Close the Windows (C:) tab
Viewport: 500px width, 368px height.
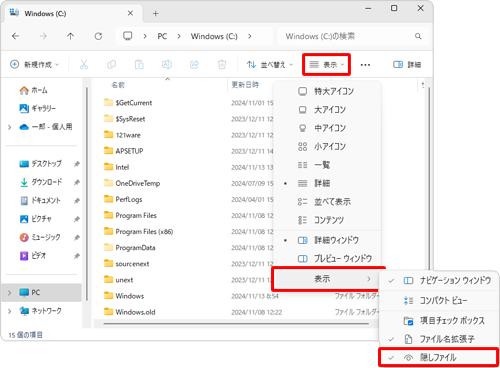(130, 13)
